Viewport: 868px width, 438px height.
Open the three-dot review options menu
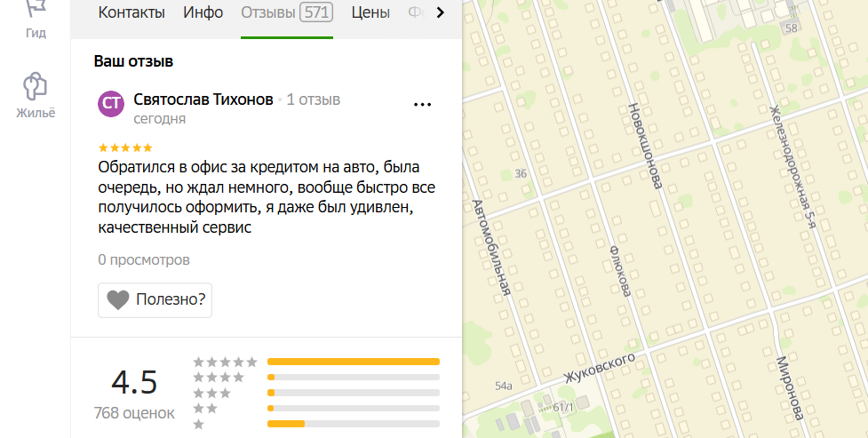pyautogui.click(x=422, y=104)
